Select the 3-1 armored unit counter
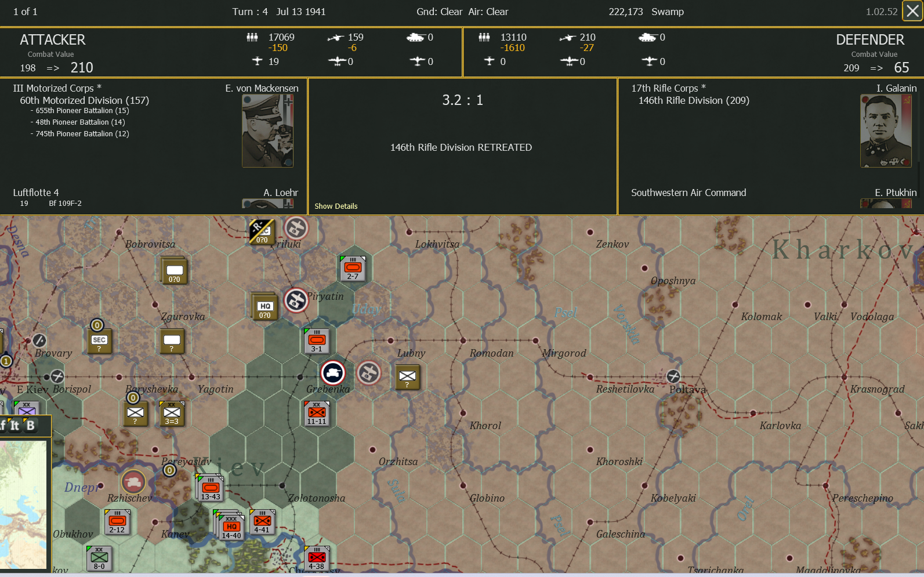The width and height of the screenshot is (924, 577). (x=317, y=341)
